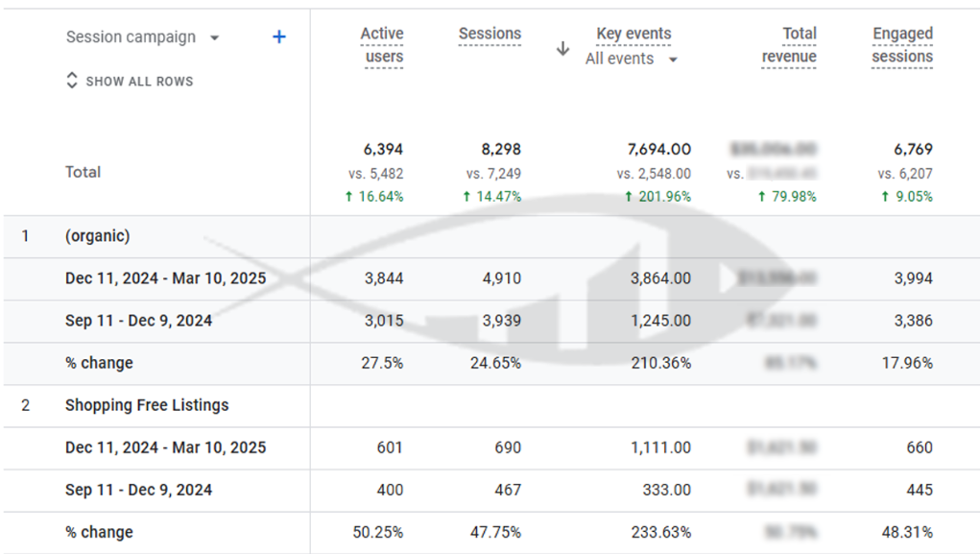Click the Key events column header
Viewport: 980px width, 554px height.
click(633, 34)
